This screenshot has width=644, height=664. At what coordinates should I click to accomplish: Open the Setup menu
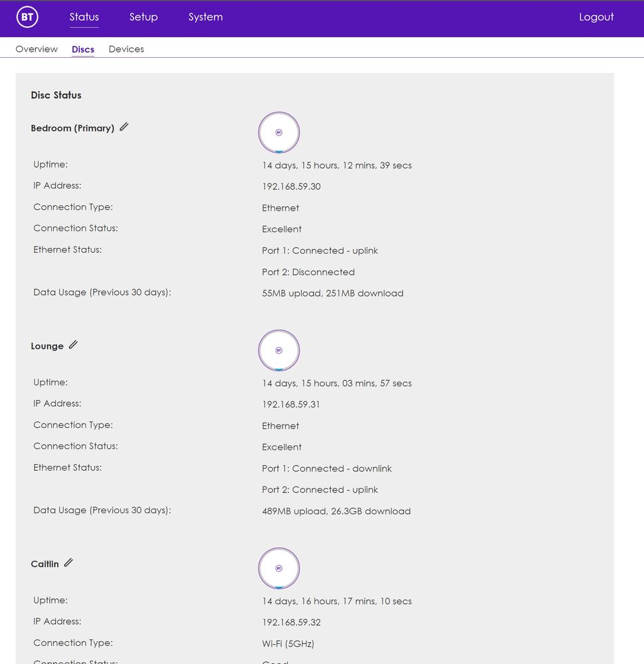144,17
